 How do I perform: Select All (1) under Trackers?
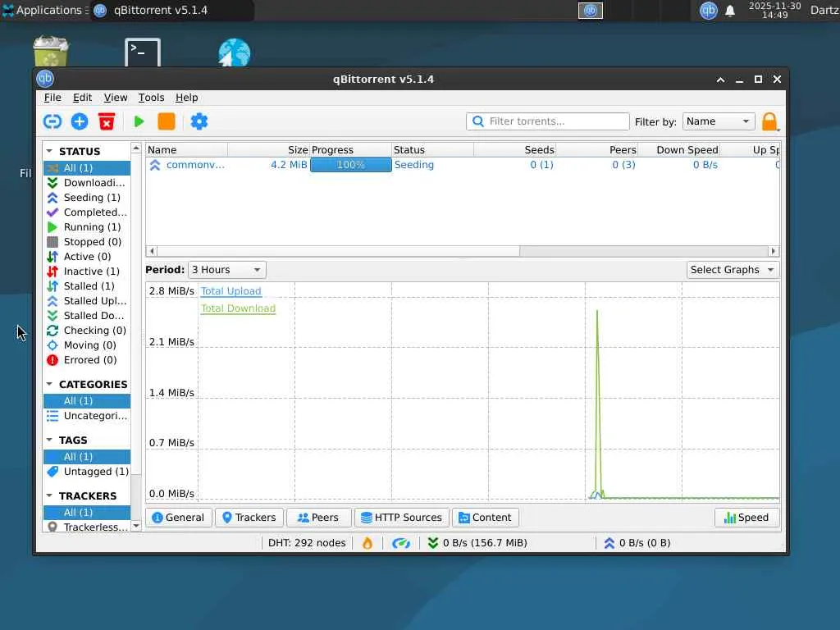(x=86, y=513)
